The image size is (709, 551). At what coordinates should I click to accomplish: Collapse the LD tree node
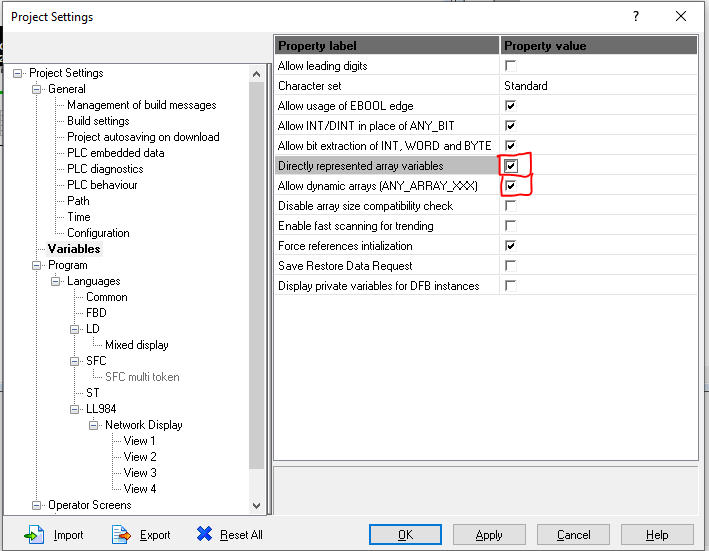(75, 329)
